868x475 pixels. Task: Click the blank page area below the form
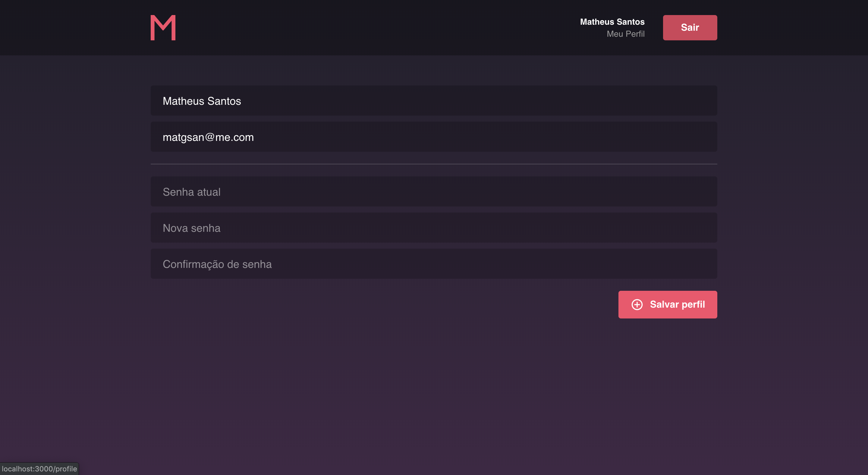pyautogui.click(x=433, y=387)
